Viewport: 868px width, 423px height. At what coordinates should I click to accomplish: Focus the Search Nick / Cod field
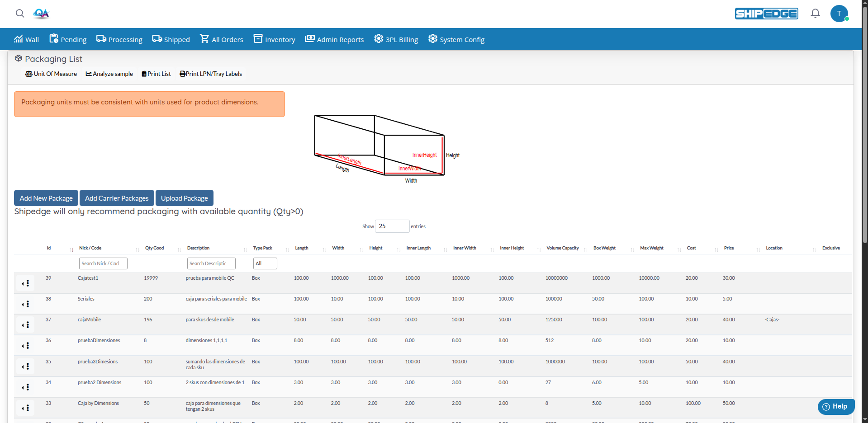pyautogui.click(x=103, y=263)
